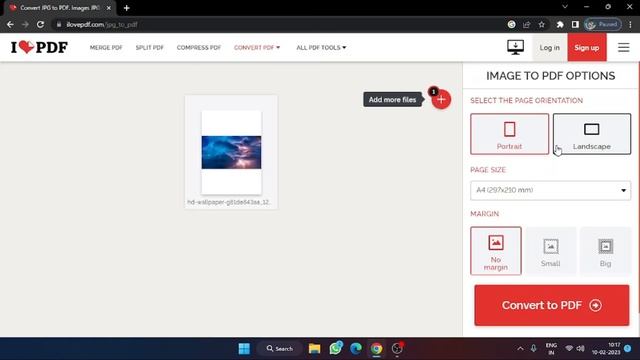Show hidden system tray icons
640x360 pixels.
(520, 349)
